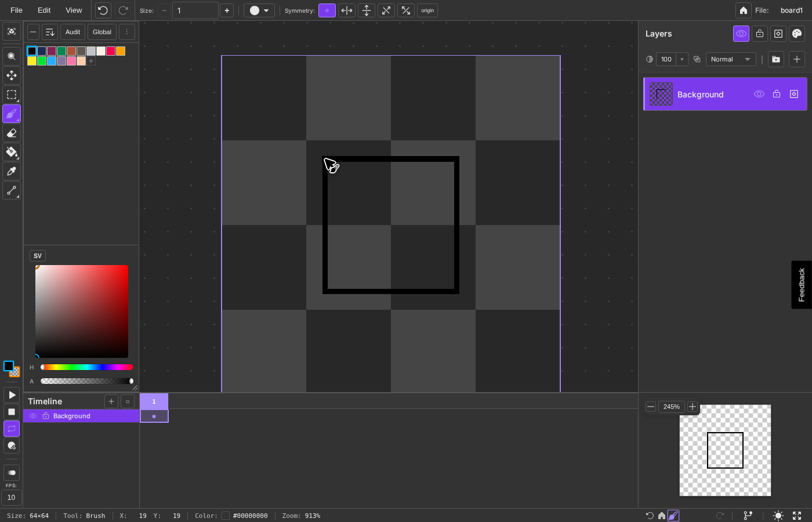Select the Move tool
The height and width of the screenshot is (522, 812).
(12, 75)
